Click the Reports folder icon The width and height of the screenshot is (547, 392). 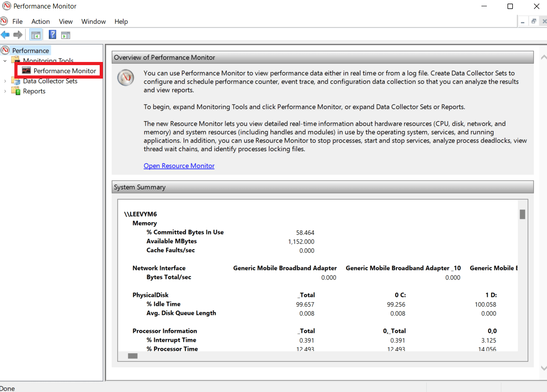pyautogui.click(x=16, y=91)
